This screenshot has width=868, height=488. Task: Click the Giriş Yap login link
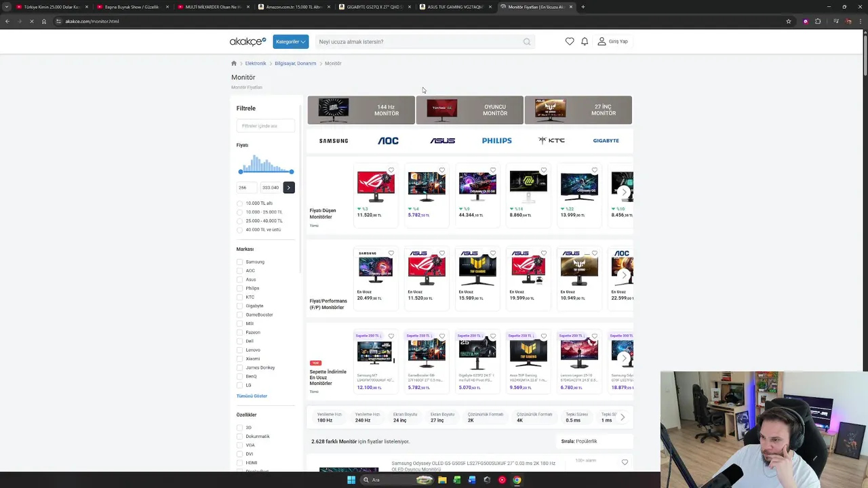(618, 41)
